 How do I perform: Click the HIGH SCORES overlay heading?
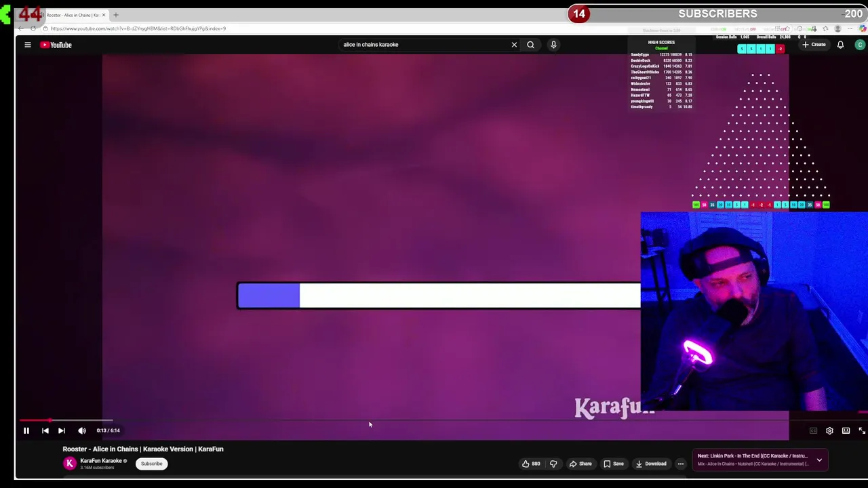click(x=661, y=43)
